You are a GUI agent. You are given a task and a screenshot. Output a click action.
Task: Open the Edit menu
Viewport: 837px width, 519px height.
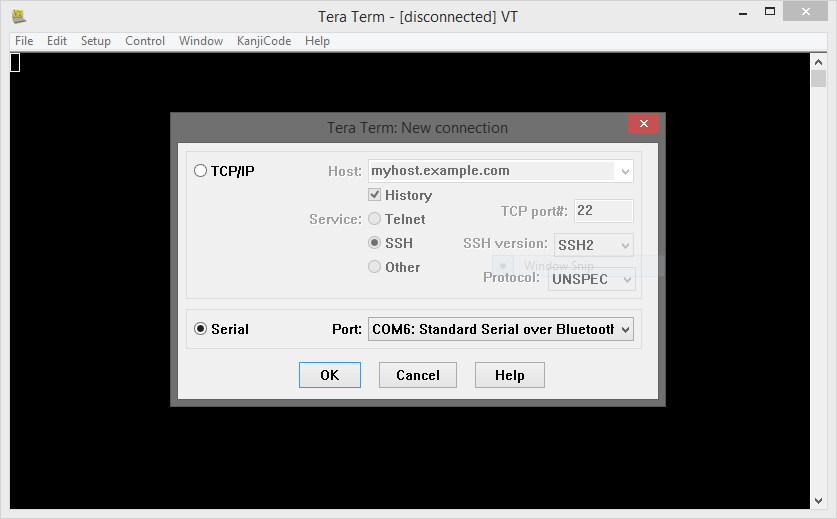click(x=57, y=41)
